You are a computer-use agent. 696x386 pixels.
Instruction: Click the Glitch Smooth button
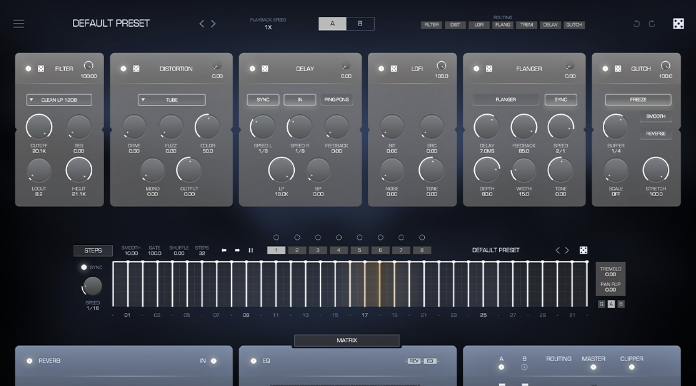[656, 116]
